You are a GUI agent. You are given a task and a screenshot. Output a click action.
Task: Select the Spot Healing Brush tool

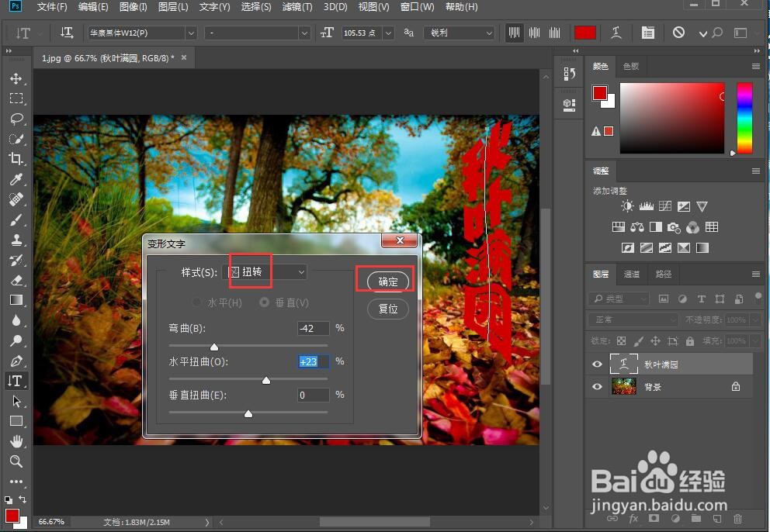pyautogui.click(x=16, y=199)
